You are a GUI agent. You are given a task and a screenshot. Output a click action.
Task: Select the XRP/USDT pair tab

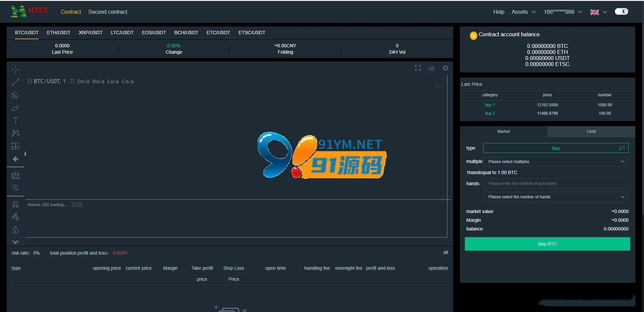tap(91, 33)
